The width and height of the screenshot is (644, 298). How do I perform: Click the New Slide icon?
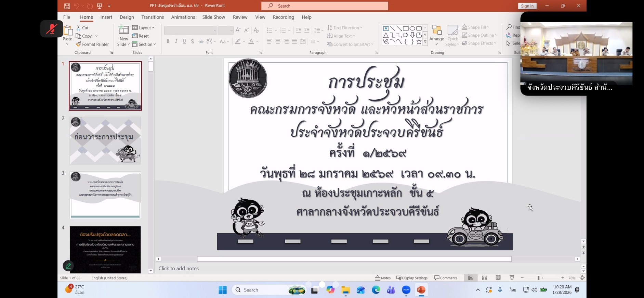(123, 31)
